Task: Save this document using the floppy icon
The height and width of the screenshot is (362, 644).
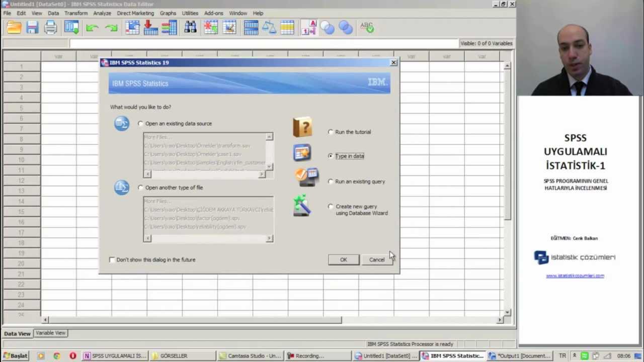Action: (x=32, y=27)
